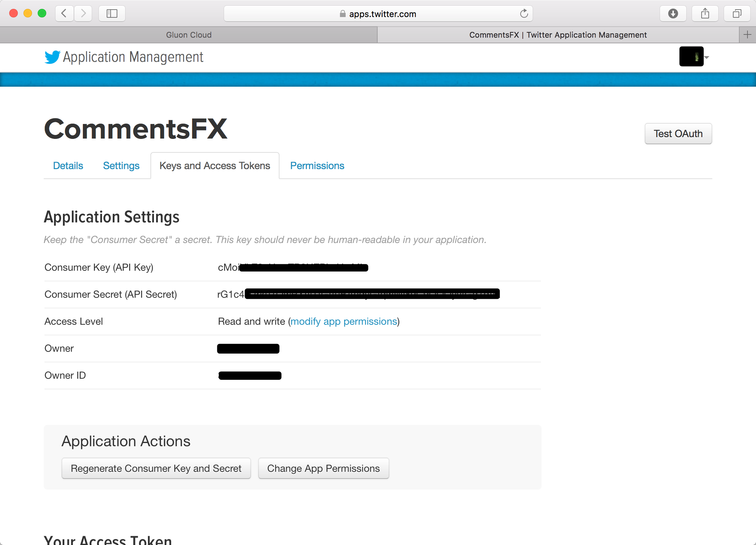Click Regenerate Consumer Key and Secret
The image size is (756, 545).
point(156,468)
